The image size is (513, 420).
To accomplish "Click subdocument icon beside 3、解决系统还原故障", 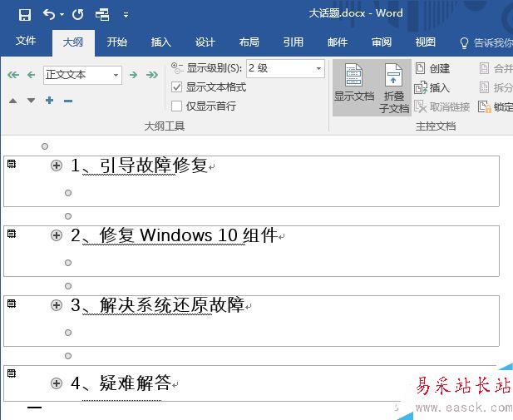I will (12, 304).
